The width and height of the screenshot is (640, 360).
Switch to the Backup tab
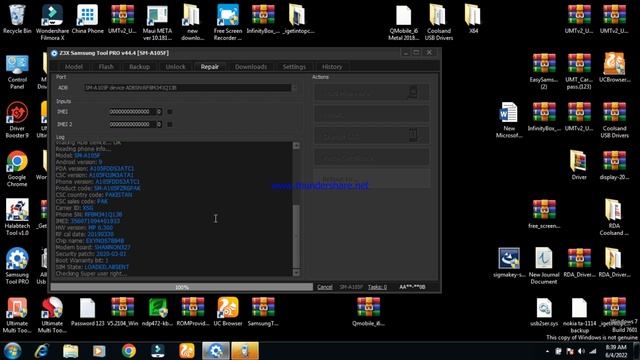140,67
